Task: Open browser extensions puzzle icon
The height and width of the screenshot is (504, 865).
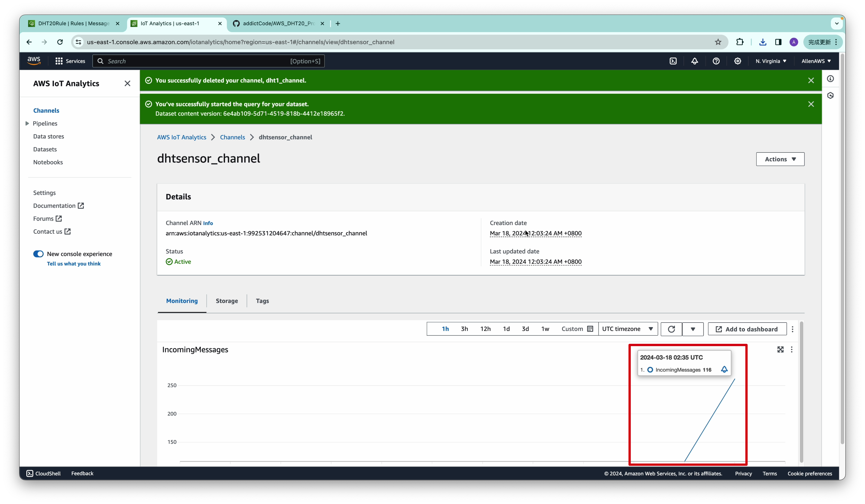Action: (x=740, y=42)
